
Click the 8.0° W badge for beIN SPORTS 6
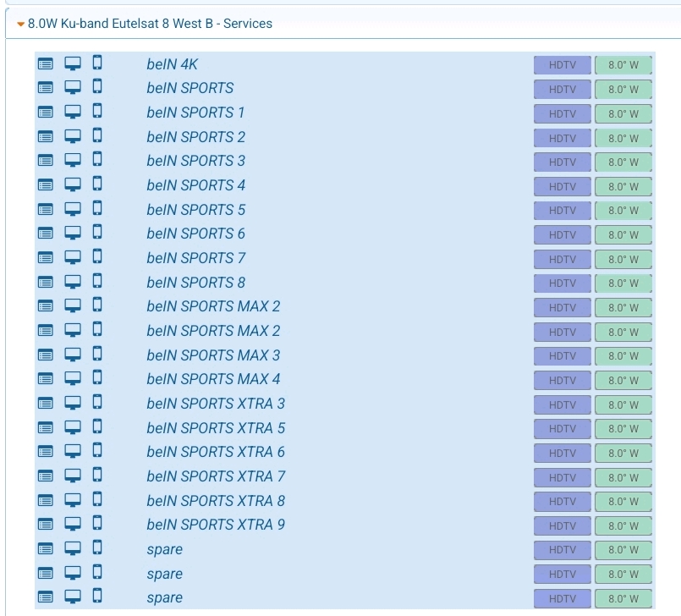(623, 235)
